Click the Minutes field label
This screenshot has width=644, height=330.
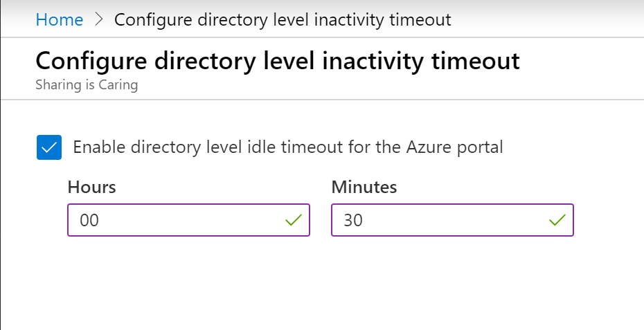(364, 187)
